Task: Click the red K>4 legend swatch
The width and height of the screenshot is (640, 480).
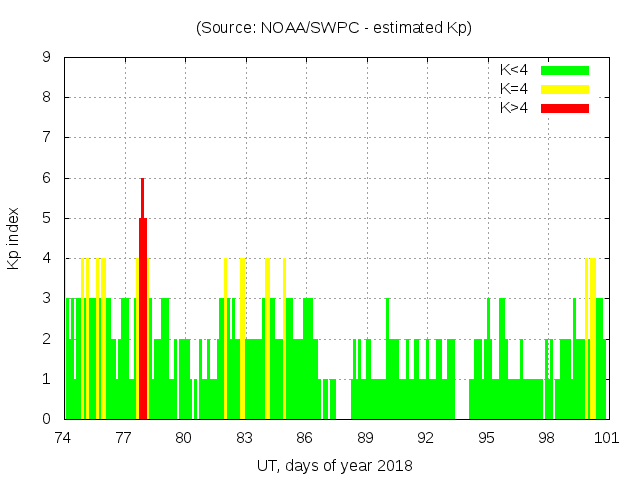Action: point(565,107)
